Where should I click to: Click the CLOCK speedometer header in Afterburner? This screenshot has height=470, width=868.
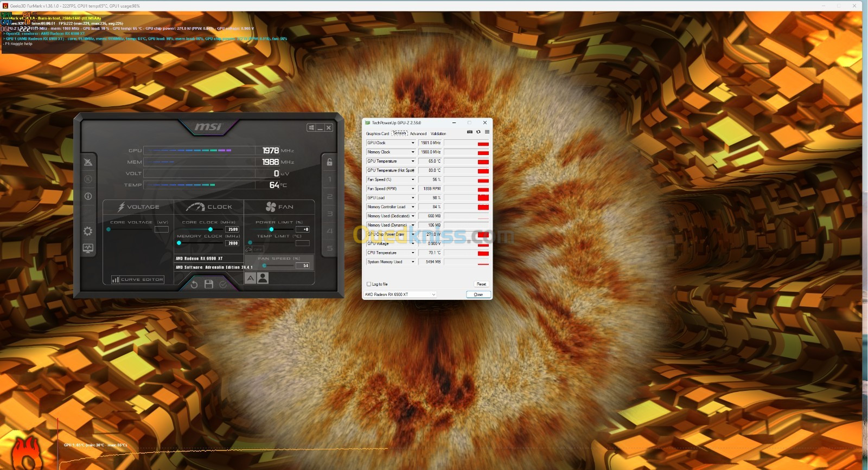[209, 207]
